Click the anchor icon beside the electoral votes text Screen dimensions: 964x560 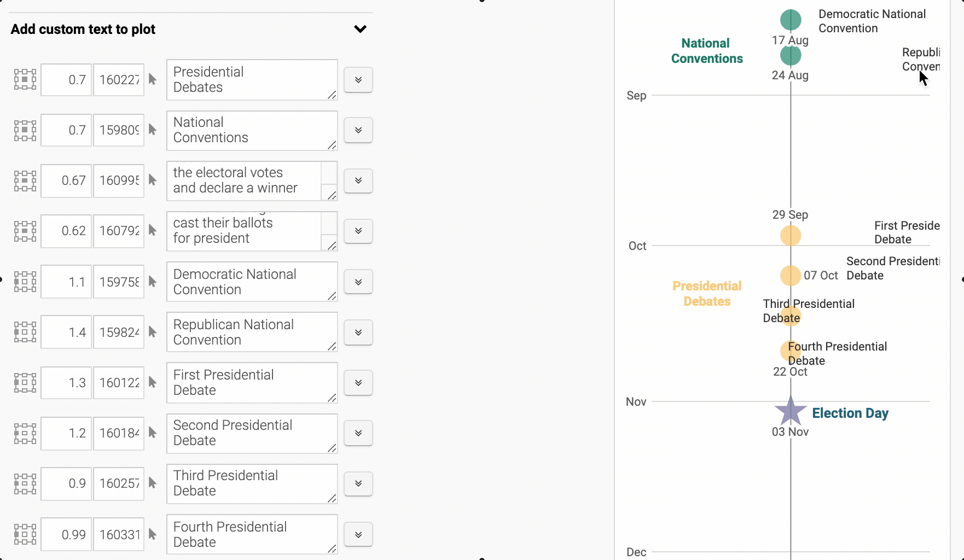click(24, 180)
